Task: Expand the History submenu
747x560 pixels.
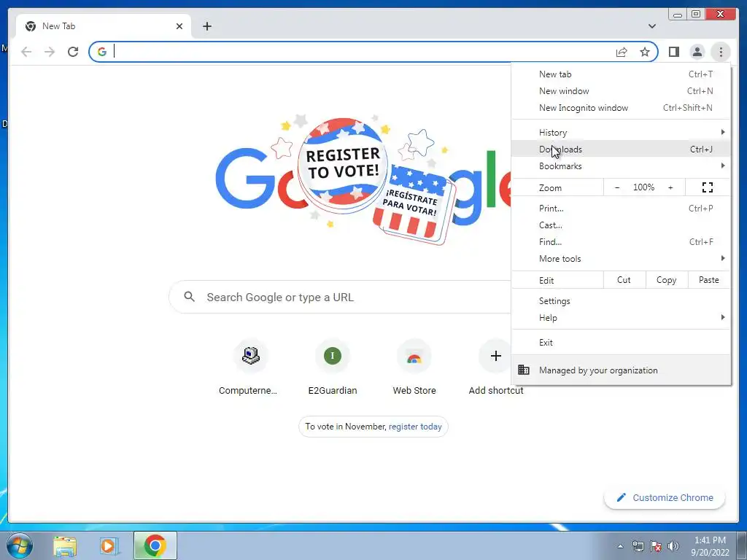Action: click(621, 133)
